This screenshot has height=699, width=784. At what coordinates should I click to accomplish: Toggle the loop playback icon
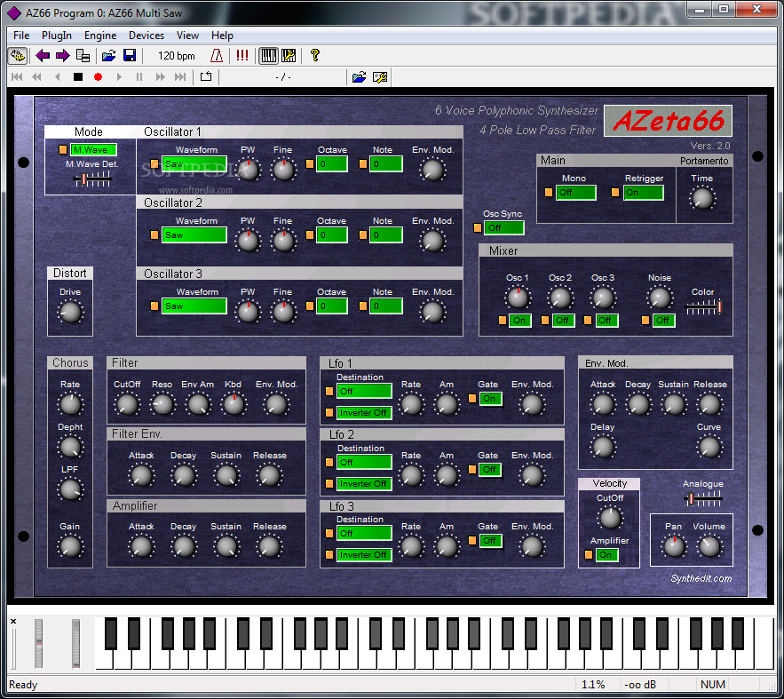tap(206, 76)
